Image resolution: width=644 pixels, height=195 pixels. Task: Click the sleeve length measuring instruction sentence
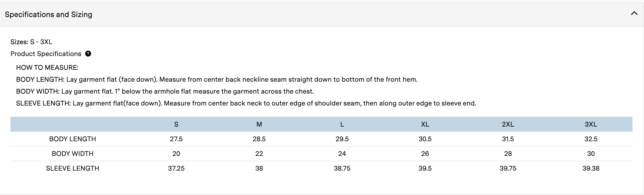point(246,103)
